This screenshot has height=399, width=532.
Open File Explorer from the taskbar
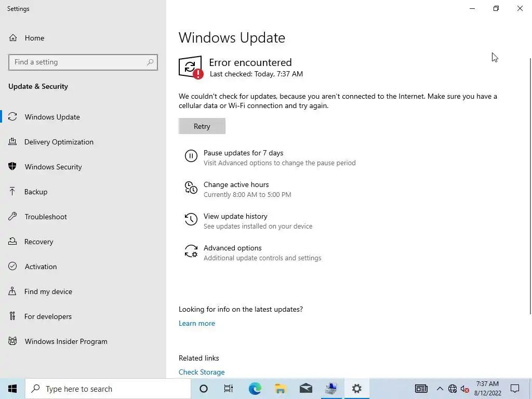[x=280, y=389]
